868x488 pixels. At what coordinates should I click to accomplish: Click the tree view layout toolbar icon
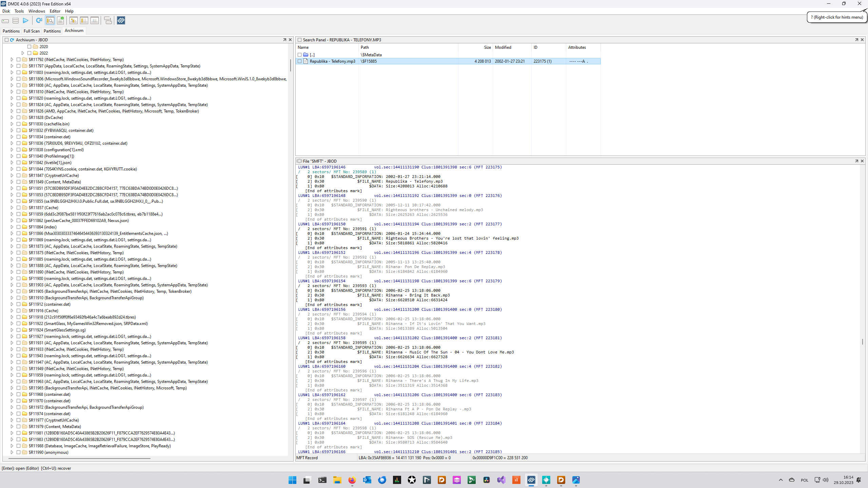point(73,21)
